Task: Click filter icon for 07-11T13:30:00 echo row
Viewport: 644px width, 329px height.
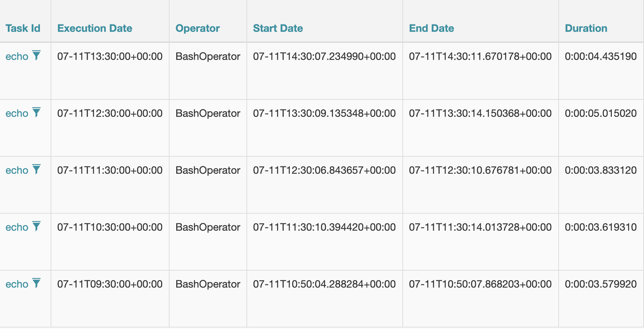Action: coord(36,56)
